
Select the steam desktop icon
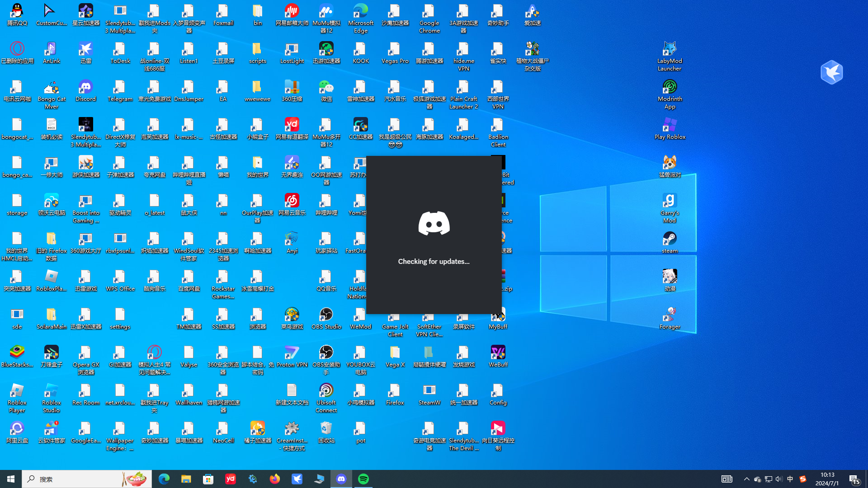[670, 242]
